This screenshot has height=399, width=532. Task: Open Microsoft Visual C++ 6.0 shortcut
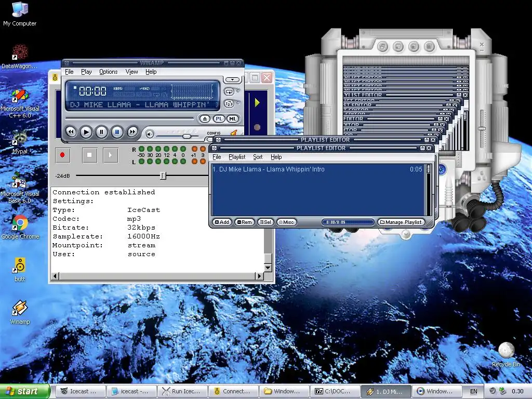[x=20, y=103]
